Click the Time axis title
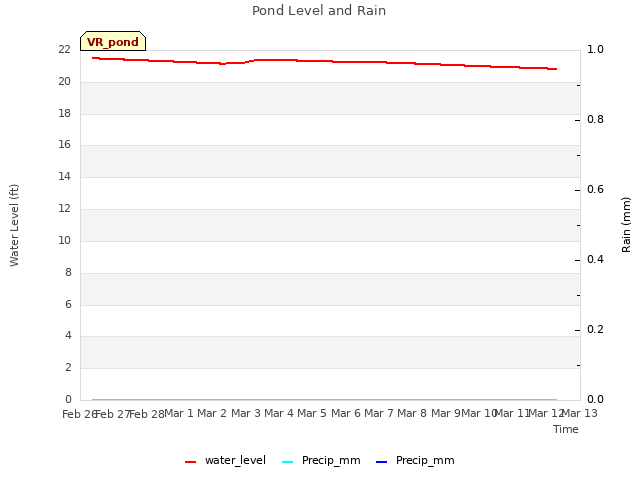This screenshot has width=640, height=480. pos(566,429)
